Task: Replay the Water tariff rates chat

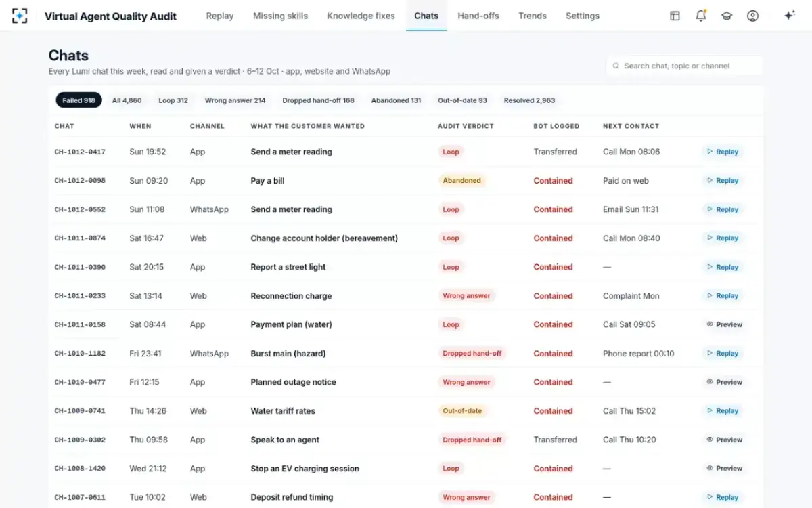Action: [x=723, y=411]
